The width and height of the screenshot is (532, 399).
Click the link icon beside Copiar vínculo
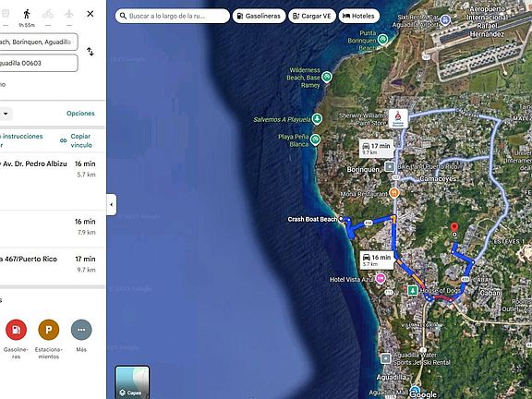pos(63,140)
